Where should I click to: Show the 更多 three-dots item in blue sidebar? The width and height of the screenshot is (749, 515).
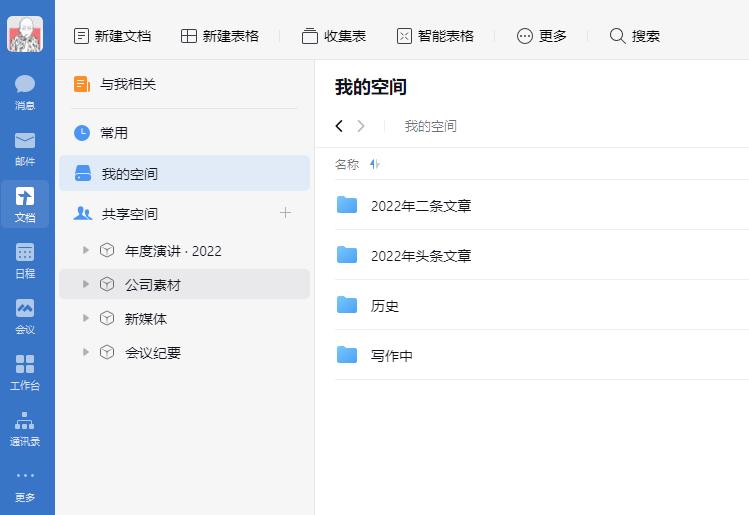coord(25,487)
